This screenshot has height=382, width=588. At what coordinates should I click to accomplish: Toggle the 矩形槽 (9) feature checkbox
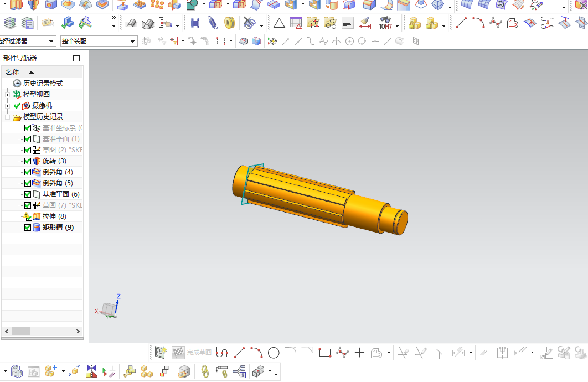point(28,228)
